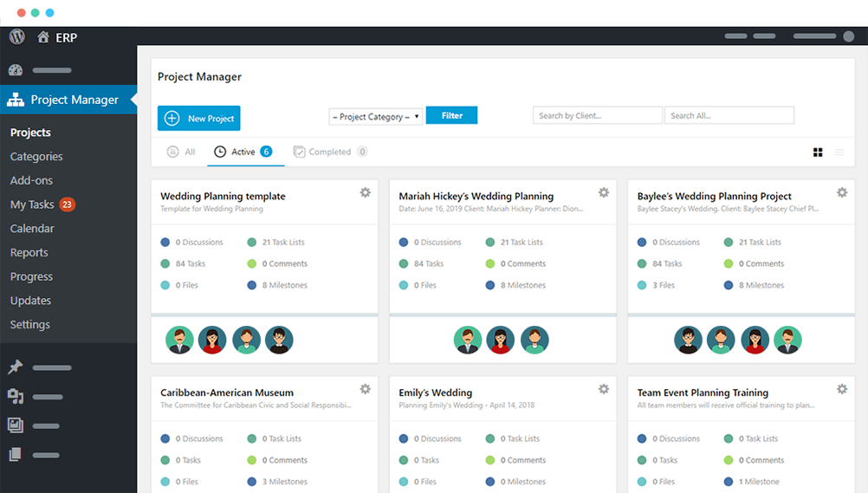
Task: Click middle avatar on Mariah Hickey's Wedding Planning
Action: [x=501, y=340]
